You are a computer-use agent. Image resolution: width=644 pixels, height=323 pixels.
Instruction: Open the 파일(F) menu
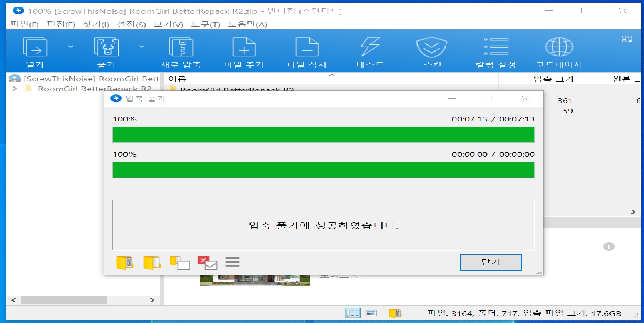pos(25,24)
